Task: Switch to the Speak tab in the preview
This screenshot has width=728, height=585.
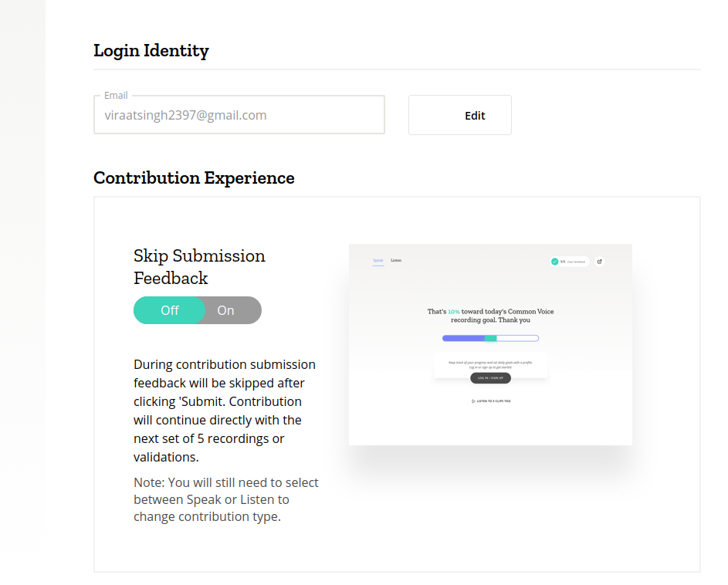Action: (x=378, y=261)
